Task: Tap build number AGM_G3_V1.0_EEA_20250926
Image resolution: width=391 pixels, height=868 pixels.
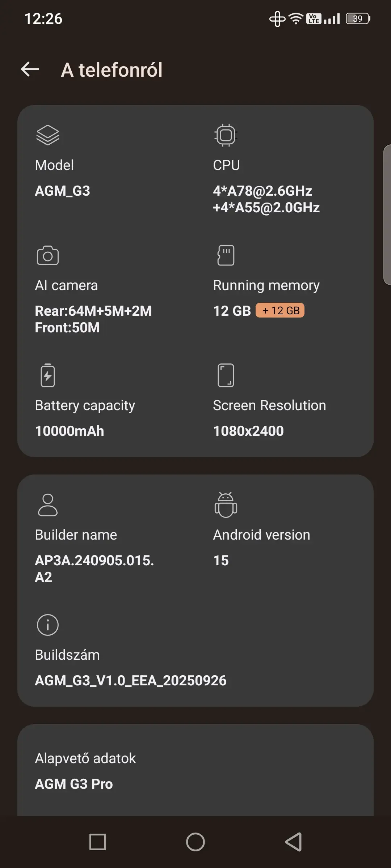Action: [131, 680]
